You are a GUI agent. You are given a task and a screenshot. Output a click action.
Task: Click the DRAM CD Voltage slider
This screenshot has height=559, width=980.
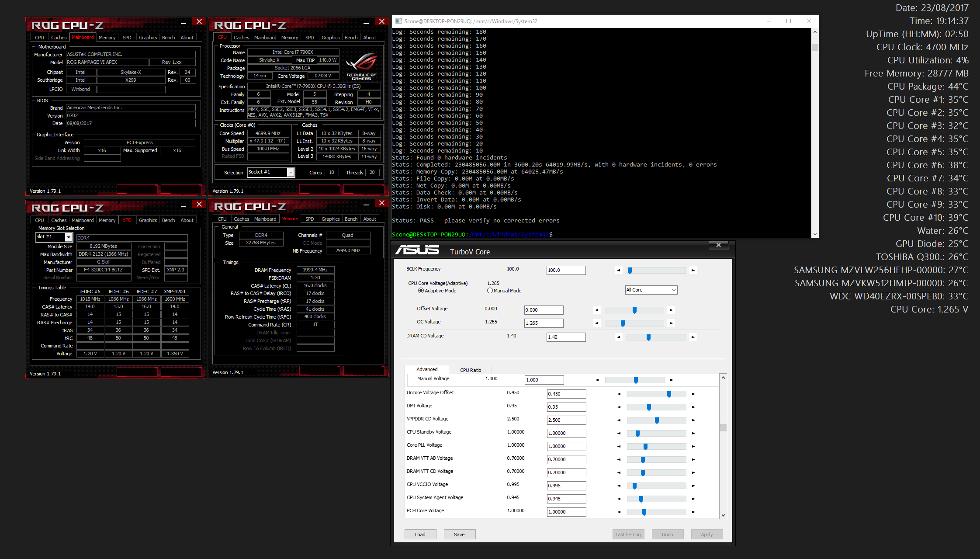point(656,337)
